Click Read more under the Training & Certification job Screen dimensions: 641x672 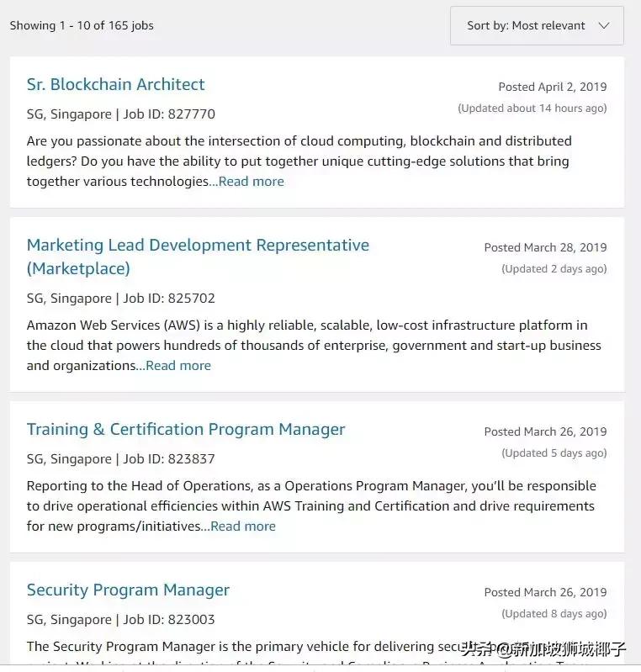(243, 526)
